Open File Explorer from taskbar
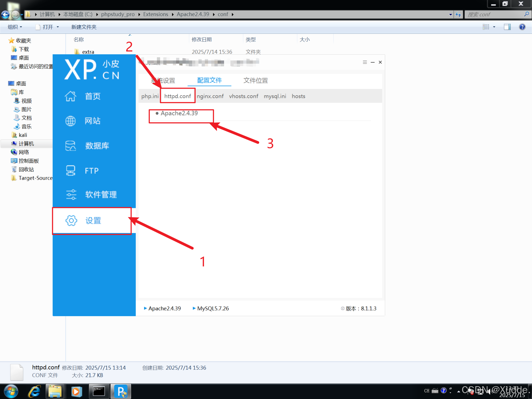The width and height of the screenshot is (532, 399). (55, 392)
